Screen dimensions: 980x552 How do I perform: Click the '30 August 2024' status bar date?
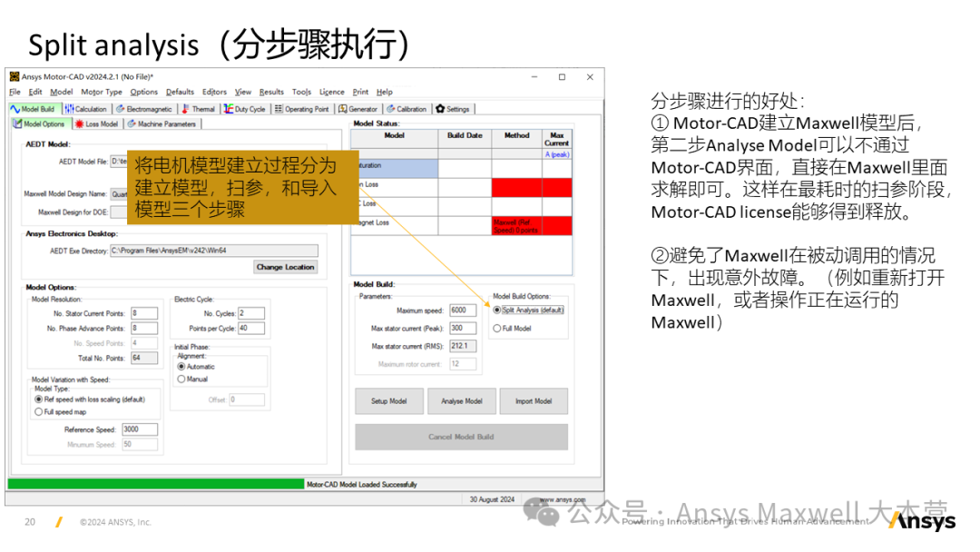[x=492, y=499]
